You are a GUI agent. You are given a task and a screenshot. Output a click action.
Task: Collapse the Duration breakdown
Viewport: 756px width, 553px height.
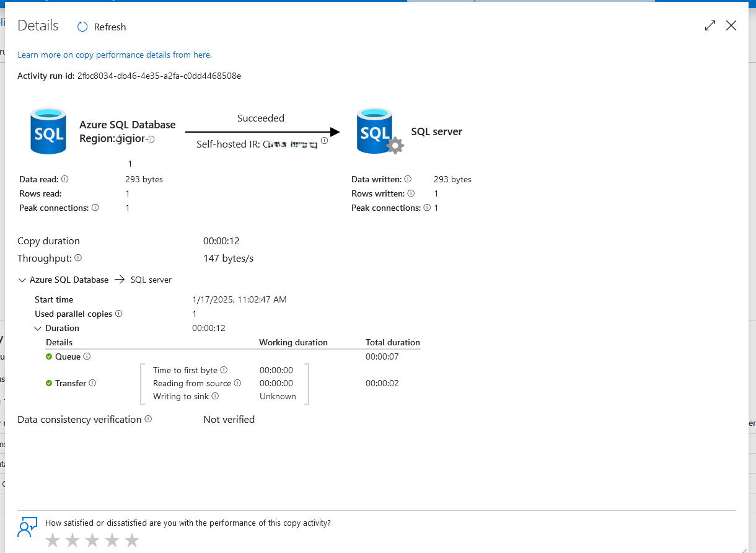(x=38, y=328)
